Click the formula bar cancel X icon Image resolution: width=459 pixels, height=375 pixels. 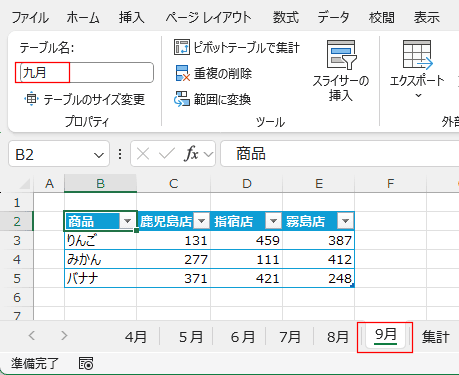(143, 154)
